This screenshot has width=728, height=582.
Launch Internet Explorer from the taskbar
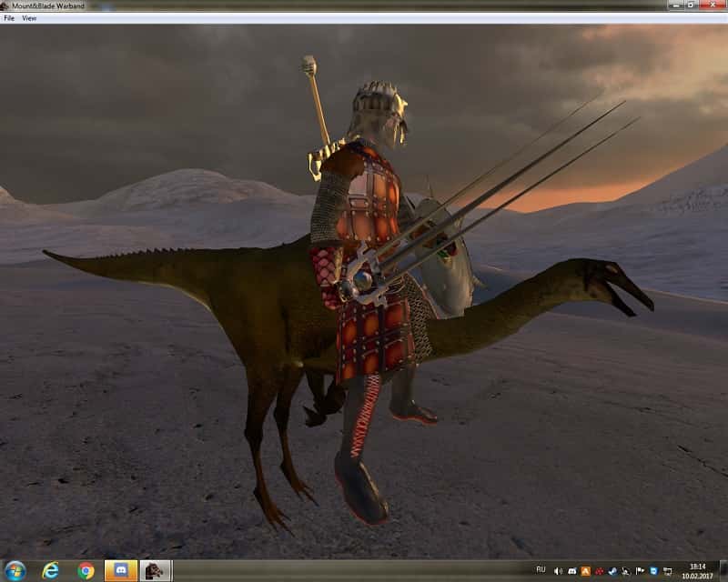(51, 570)
